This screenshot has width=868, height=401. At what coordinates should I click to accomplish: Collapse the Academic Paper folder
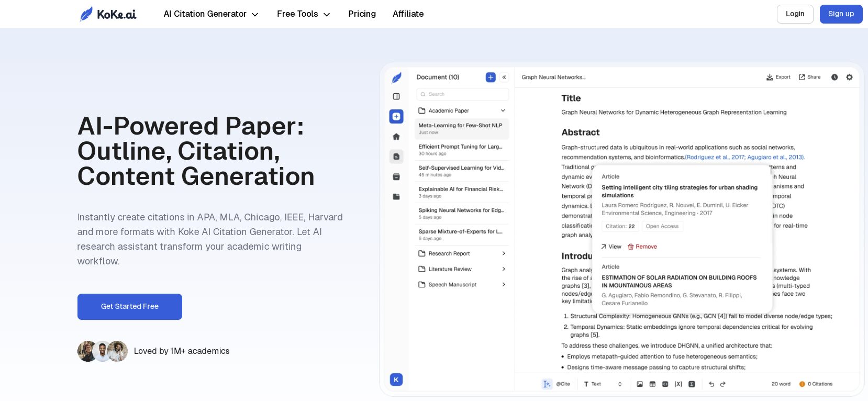(462, 110)
